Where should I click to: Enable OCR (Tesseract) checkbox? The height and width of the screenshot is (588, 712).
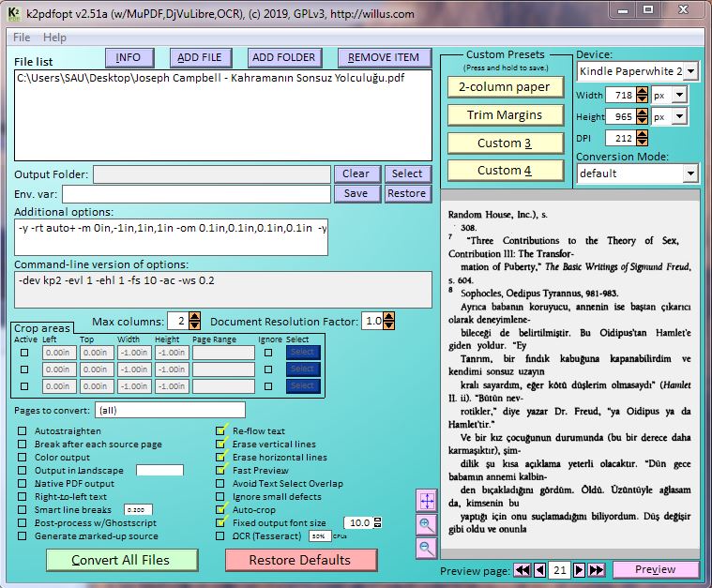(x=220, y=536)
